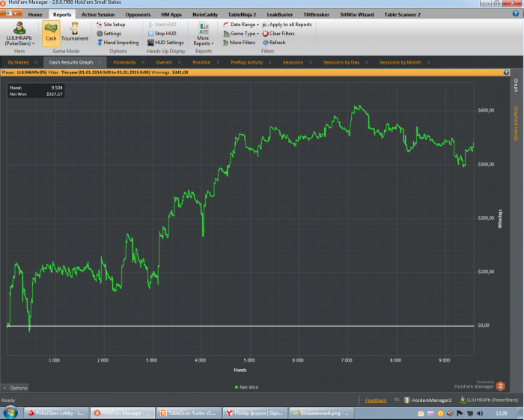Open the Hero player selector icon
The height and width of the screenshot is (420, 524).
point(19,28)
